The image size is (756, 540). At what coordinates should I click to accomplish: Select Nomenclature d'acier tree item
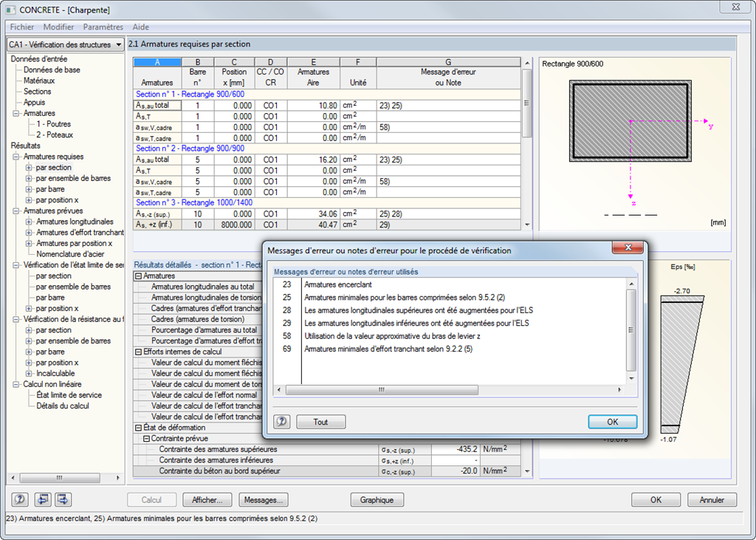tap(70, 254)
